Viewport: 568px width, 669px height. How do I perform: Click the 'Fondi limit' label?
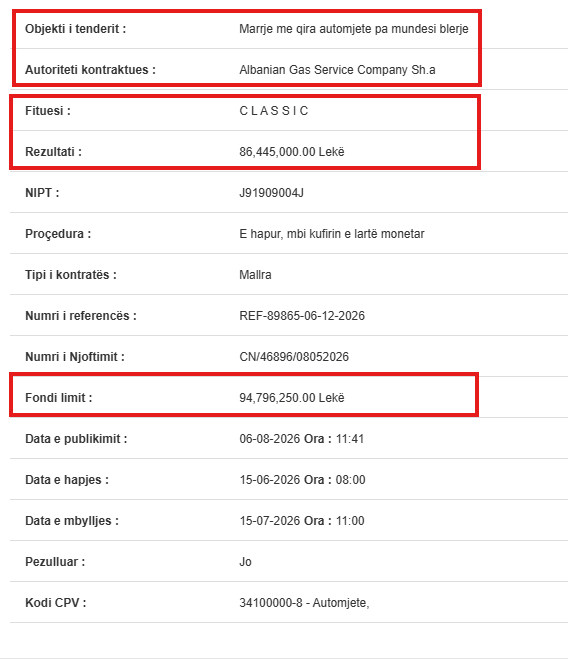58,398
